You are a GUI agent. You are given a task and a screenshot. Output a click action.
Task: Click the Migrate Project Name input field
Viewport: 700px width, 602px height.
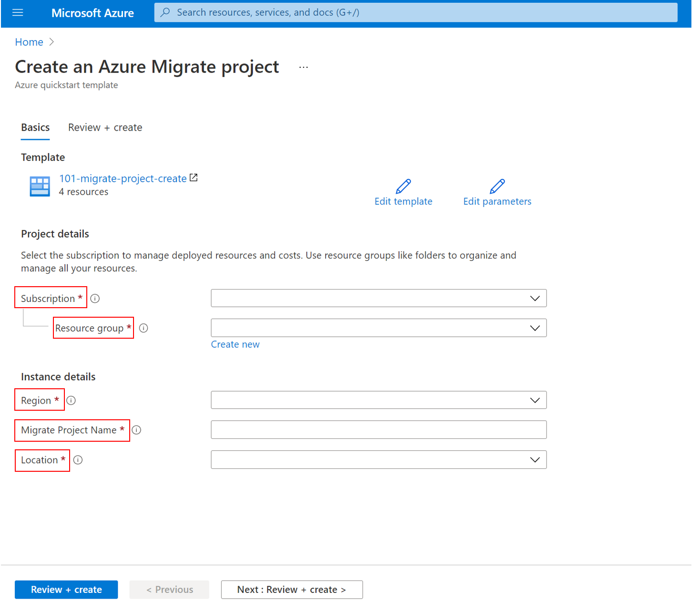click(x=378, y=429)
